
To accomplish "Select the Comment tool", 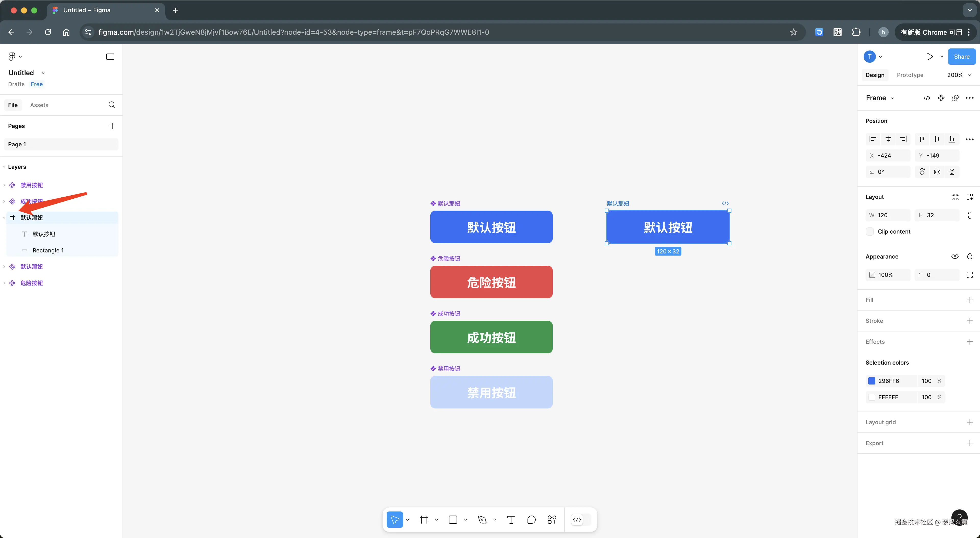I will click(531, 520).
